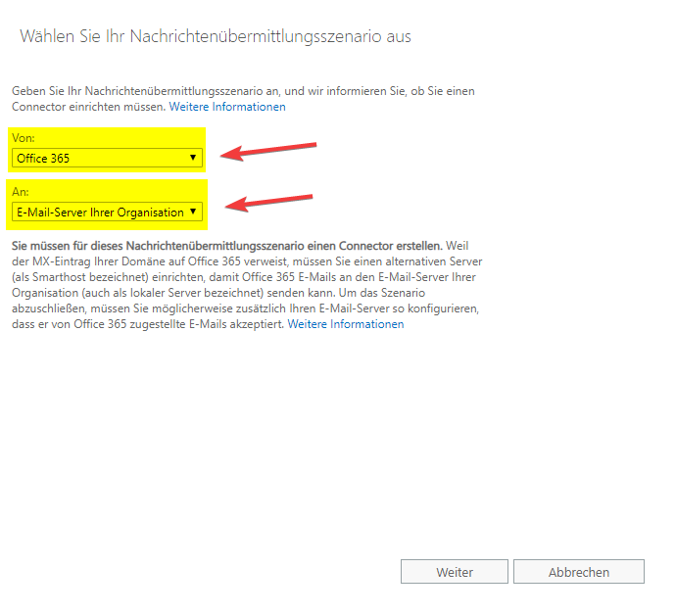Click the arrow on the Von combo box
The image size is (676, 616).
194,158
